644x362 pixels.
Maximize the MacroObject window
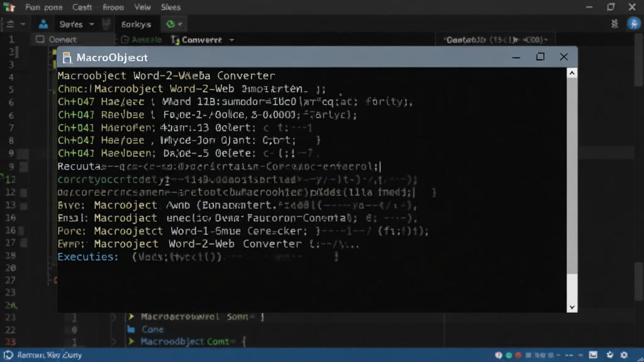[x=540, y=57]
